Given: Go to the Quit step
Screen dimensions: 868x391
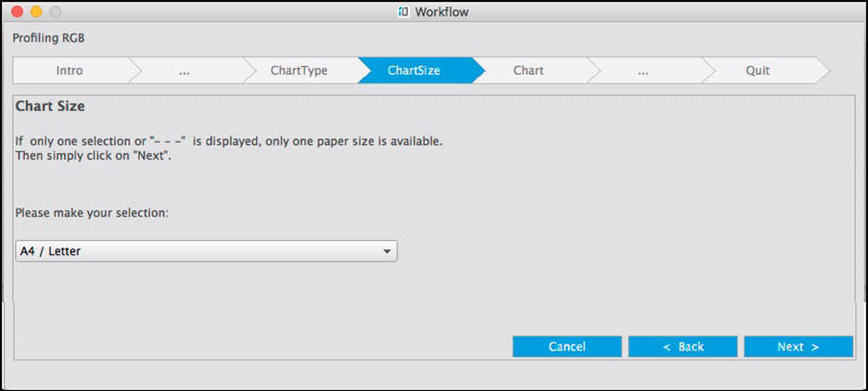Looking at the screenshot, I should 758,70.
